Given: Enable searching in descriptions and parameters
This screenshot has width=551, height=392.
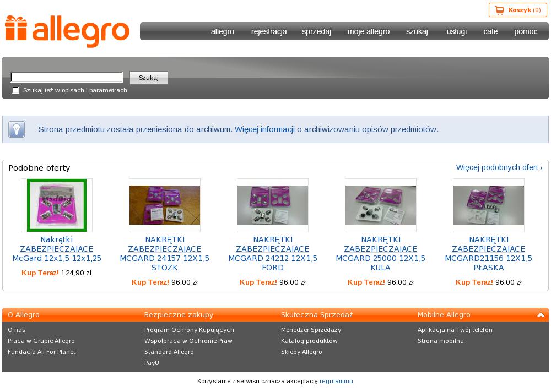Looking at the screenshot, I should [16, 90].
